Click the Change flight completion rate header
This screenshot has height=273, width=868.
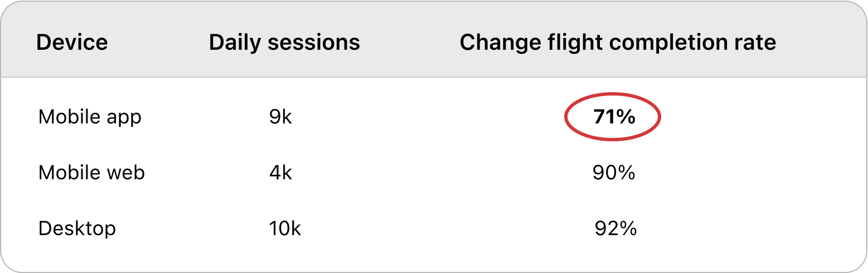[618, 43]
